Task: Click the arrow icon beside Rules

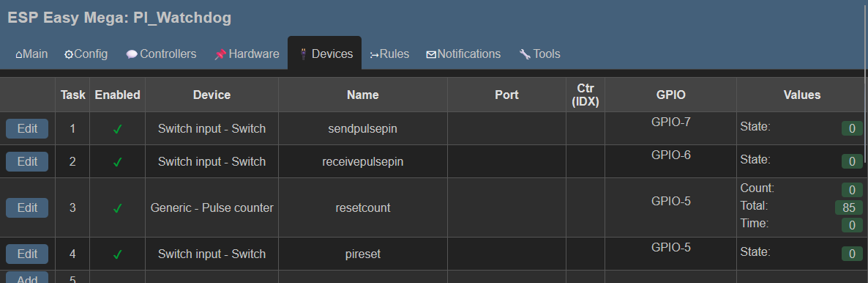Action: pyautogui.click(x=374, y=55)
